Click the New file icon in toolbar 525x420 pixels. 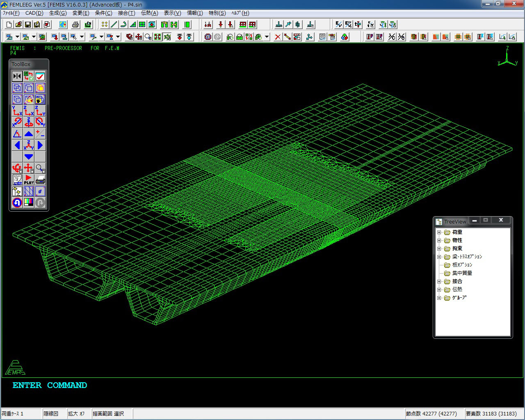click(x=9, y=25)
